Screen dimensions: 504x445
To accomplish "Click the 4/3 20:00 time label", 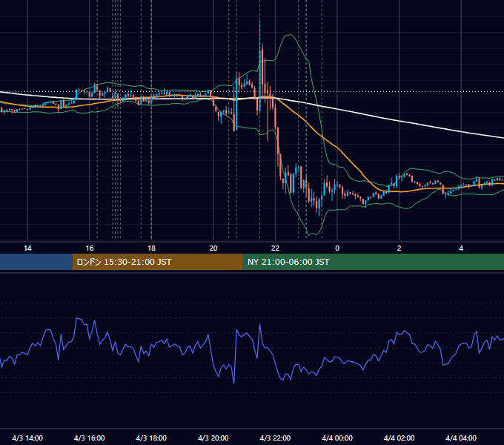I will point(213,438).
